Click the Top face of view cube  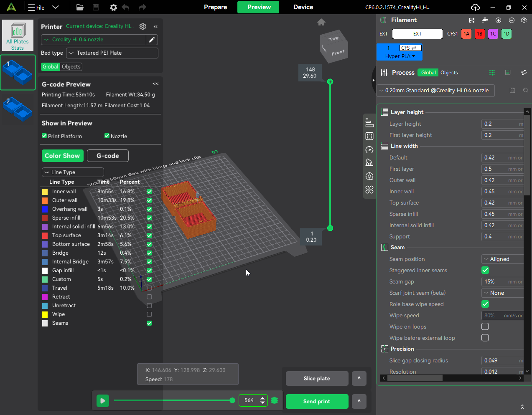click(x=333, y=38)
